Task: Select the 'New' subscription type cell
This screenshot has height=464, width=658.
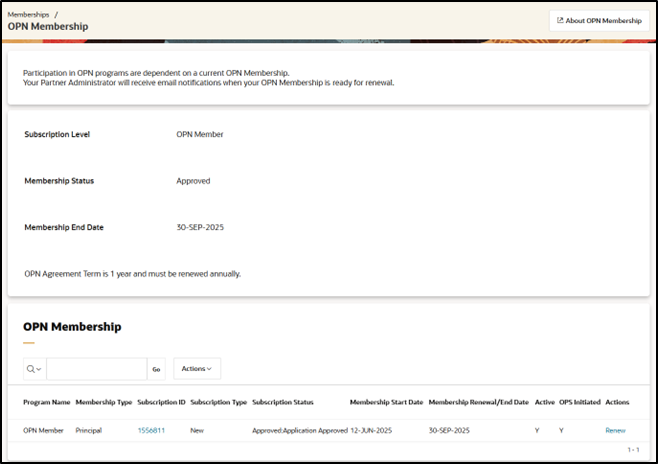Action: [x=197, y=430]
